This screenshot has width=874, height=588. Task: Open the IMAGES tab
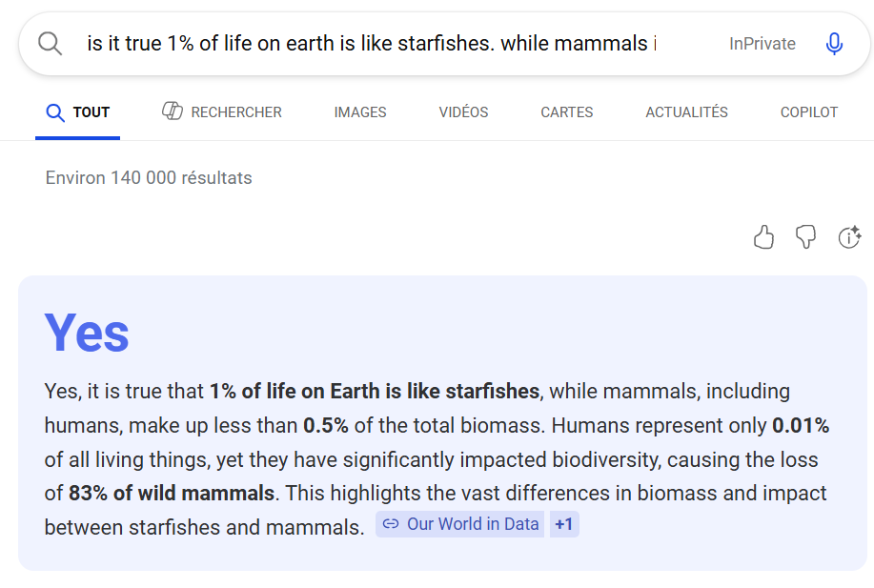(360, 112)
